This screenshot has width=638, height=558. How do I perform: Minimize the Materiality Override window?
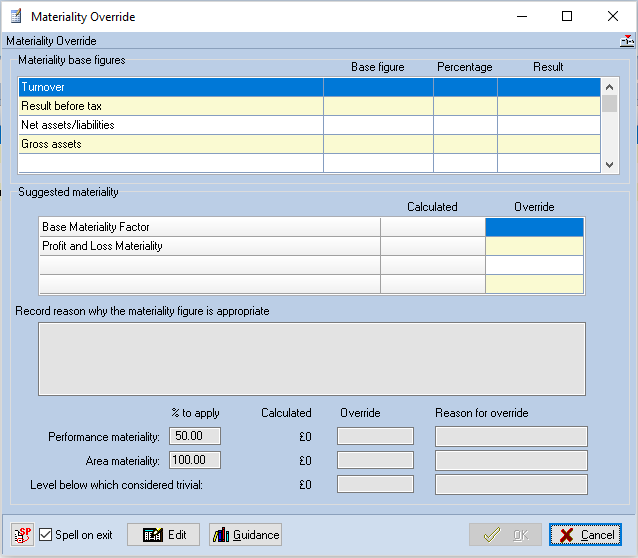click(x=522, y=16)
